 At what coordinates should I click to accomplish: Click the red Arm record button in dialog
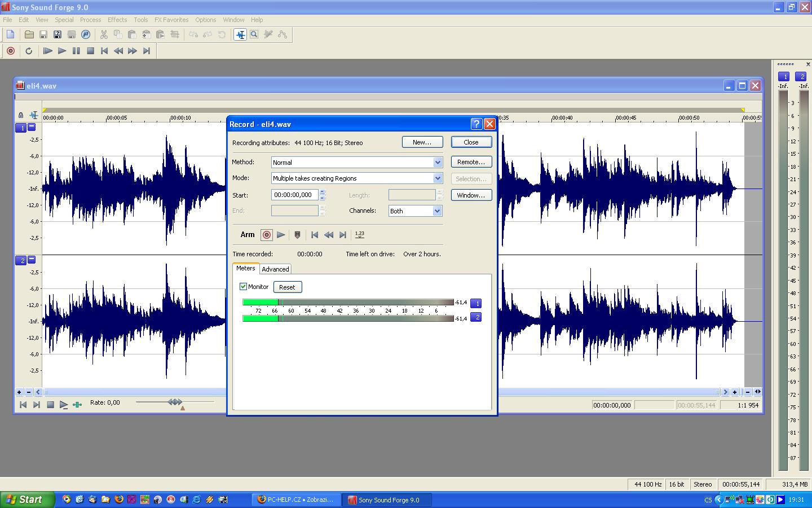267,235
